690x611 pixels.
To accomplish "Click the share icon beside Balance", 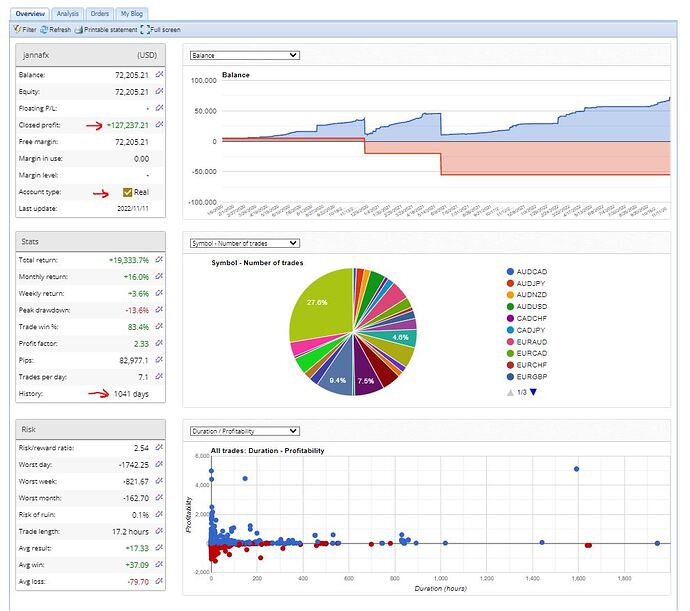I will click(159, 75).
